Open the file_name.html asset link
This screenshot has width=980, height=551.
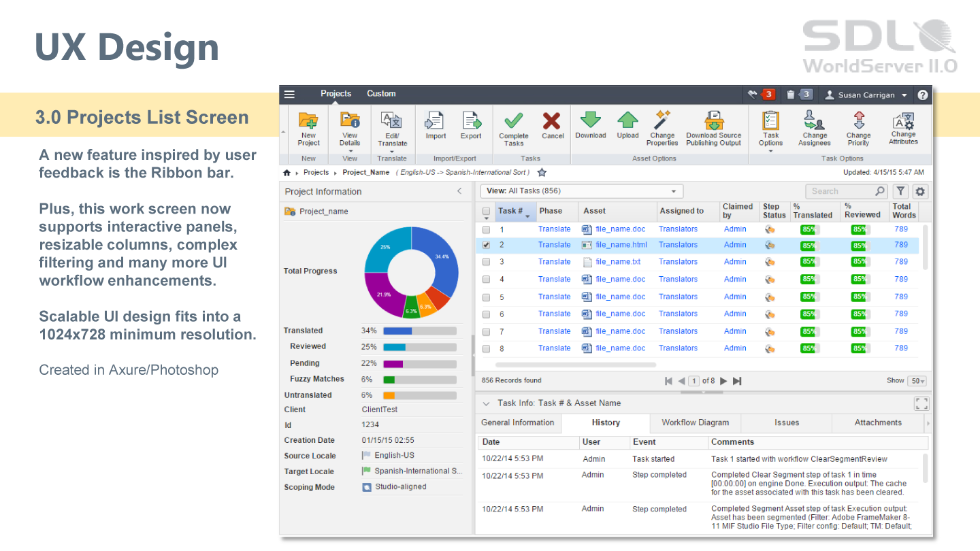(621, 245)
